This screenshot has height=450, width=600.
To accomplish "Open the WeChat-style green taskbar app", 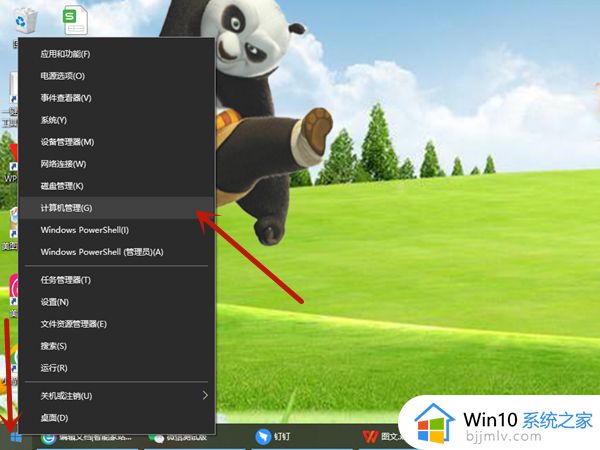I will [x=194, y=437].
